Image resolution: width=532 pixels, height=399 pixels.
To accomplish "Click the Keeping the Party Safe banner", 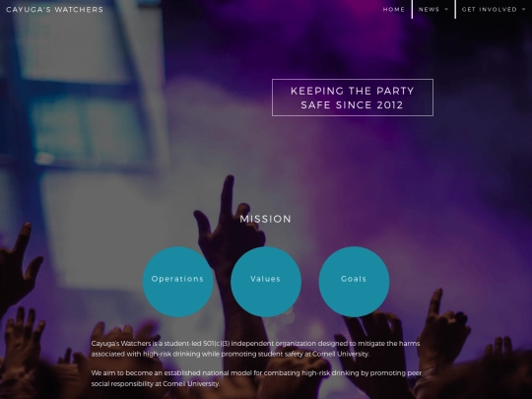I will [353, 98].
